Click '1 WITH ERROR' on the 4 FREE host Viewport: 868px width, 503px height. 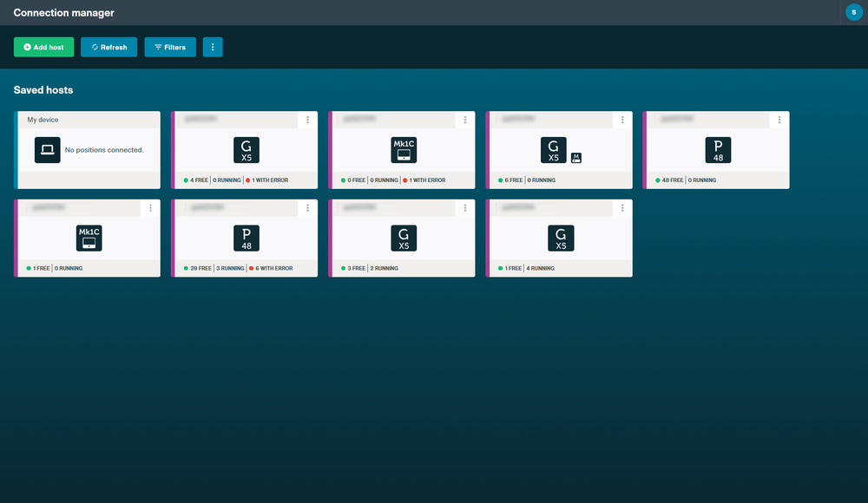270,180
